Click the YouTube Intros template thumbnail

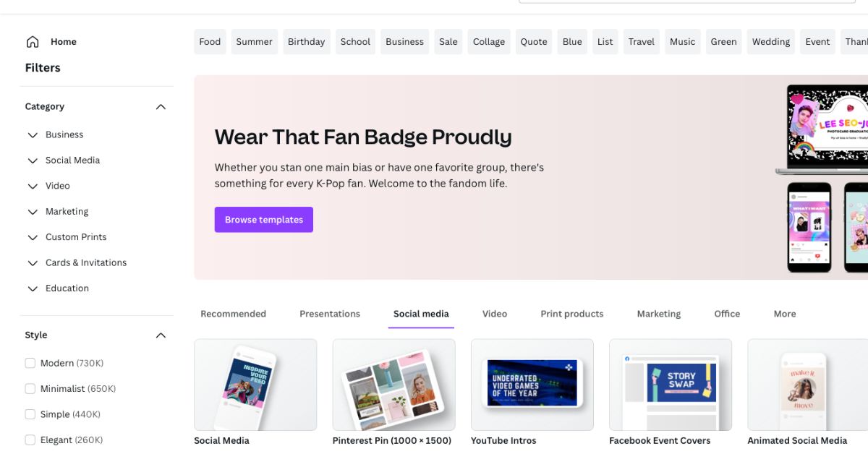pos(532,384)
